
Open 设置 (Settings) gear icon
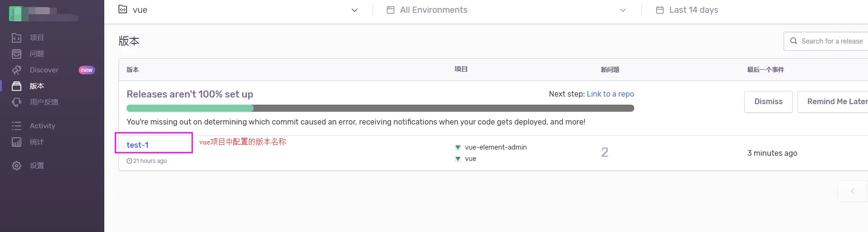[x=17, y=166]
